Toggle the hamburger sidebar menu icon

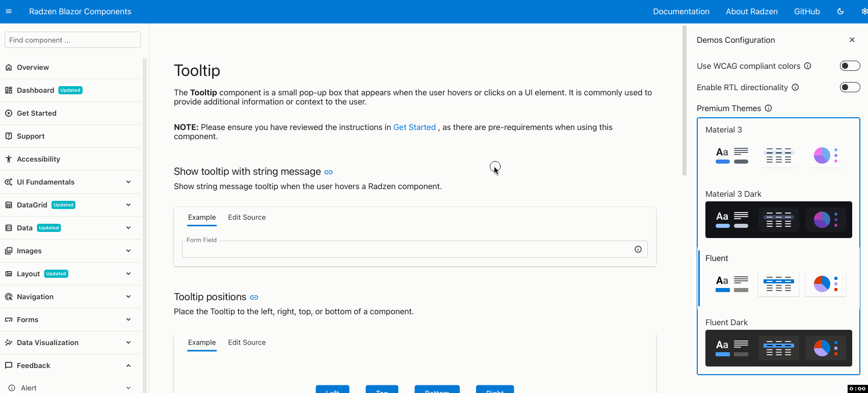(x=9, y=11)
